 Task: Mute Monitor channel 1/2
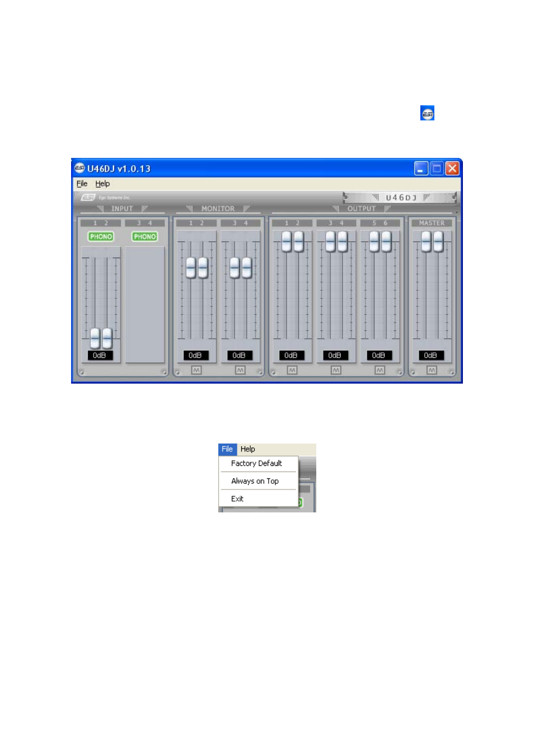196,370
